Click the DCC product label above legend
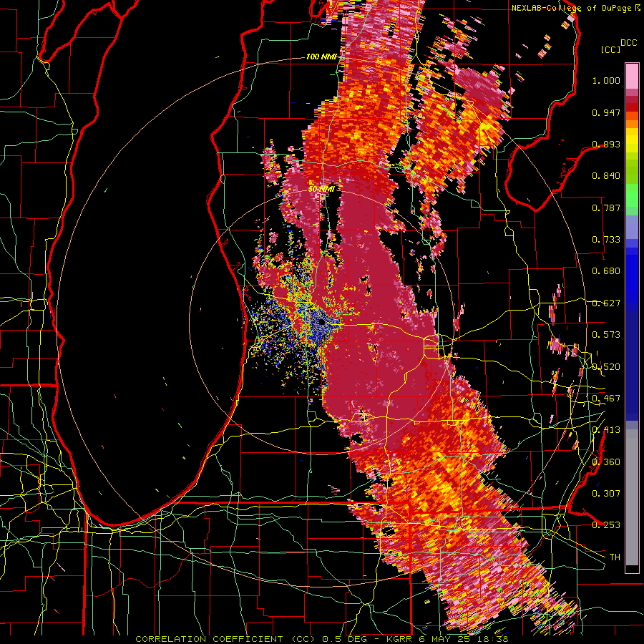The image size is (644, 644). point(628,43)
